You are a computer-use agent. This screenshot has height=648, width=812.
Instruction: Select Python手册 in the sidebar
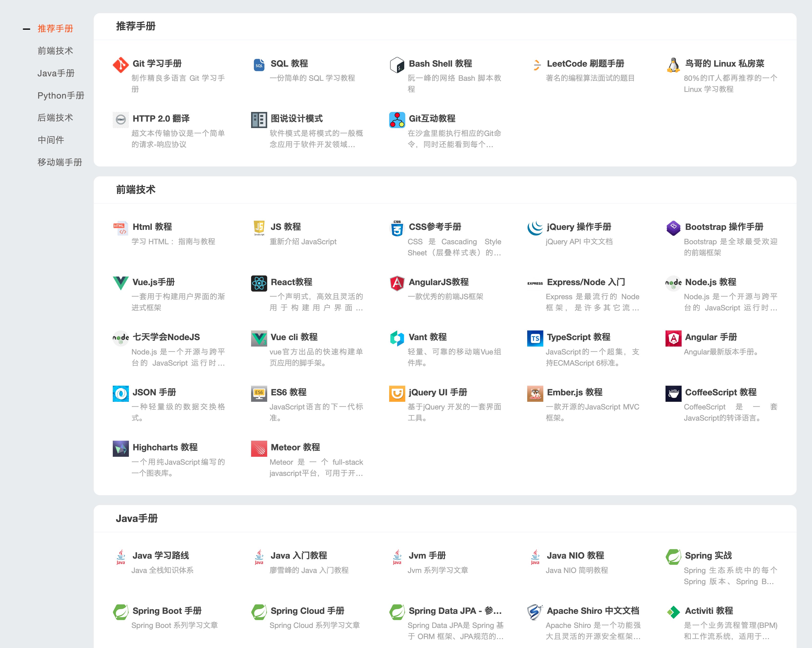click(61, 96)
